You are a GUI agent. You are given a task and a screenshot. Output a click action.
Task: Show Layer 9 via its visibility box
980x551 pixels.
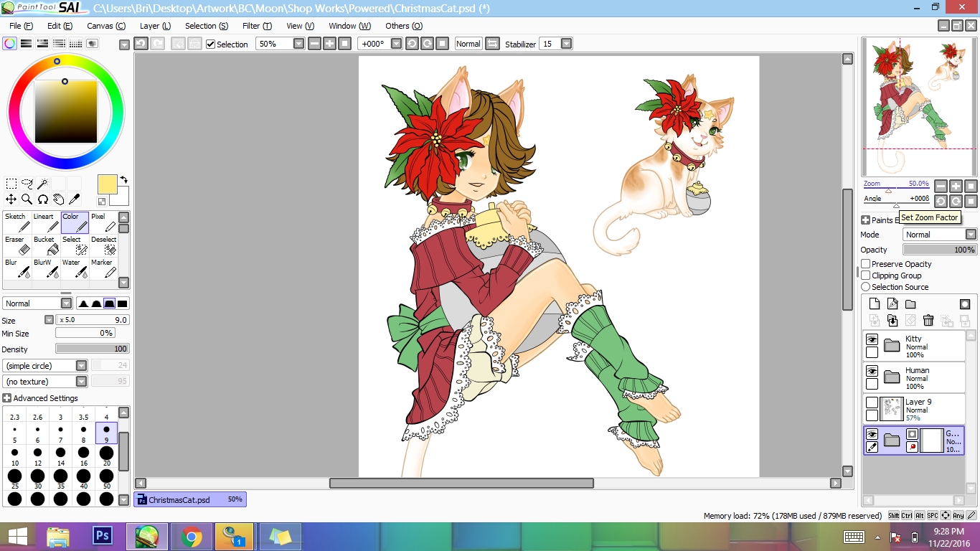(x=872, y=402)
